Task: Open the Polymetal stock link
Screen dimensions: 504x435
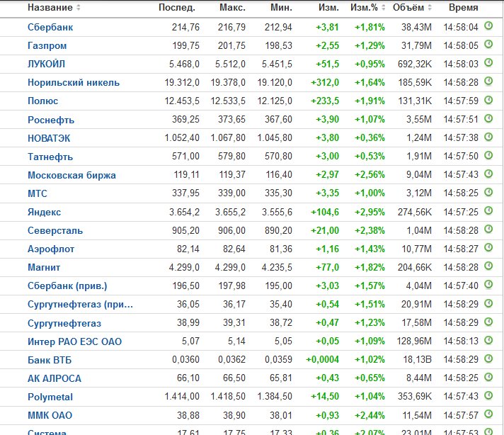Action: [50, 397]
